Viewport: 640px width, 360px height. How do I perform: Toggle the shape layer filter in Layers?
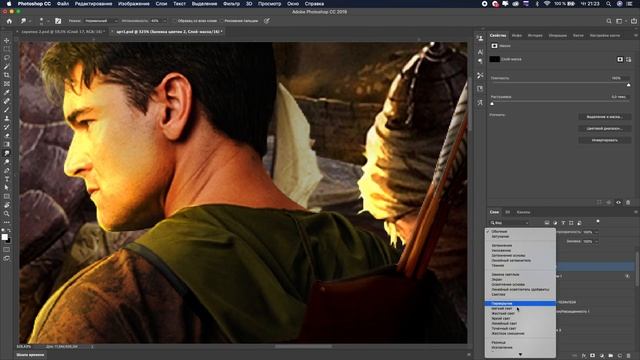tap(571, 223)
